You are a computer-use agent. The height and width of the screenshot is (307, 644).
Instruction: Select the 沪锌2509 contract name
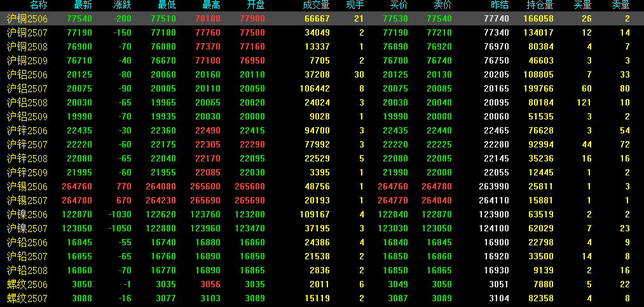27,172
